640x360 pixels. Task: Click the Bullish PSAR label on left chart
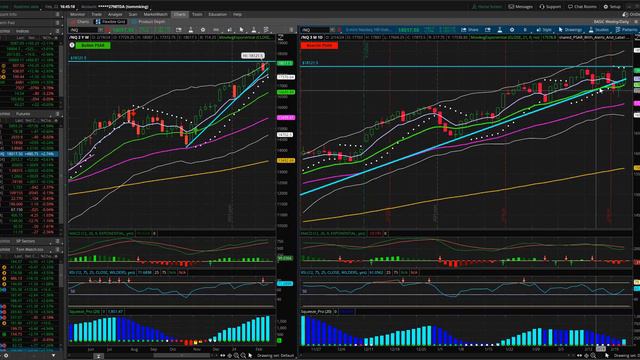(x=93, y=45)
